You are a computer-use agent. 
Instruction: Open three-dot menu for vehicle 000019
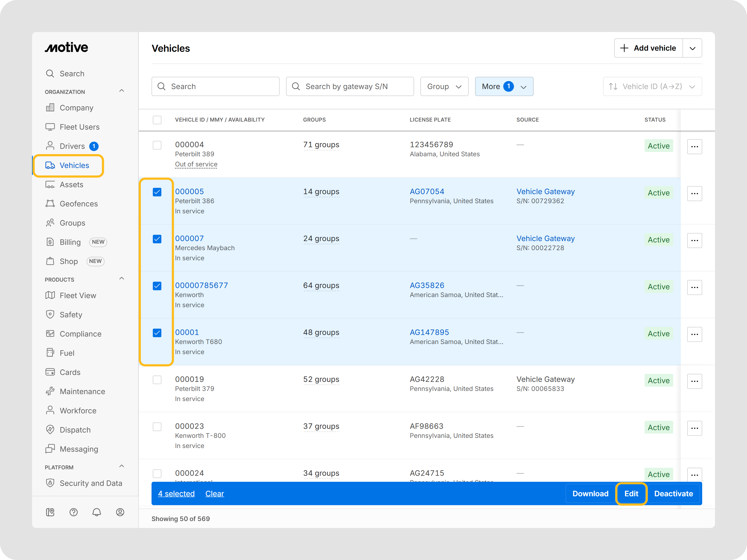[x=694, y=381]
